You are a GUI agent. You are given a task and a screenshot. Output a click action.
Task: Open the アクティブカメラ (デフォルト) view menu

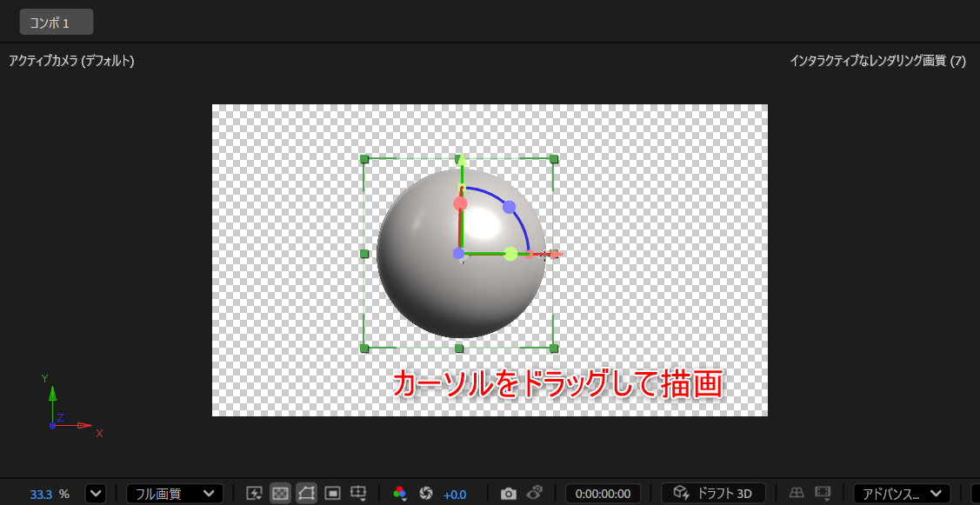coord(71,61)
